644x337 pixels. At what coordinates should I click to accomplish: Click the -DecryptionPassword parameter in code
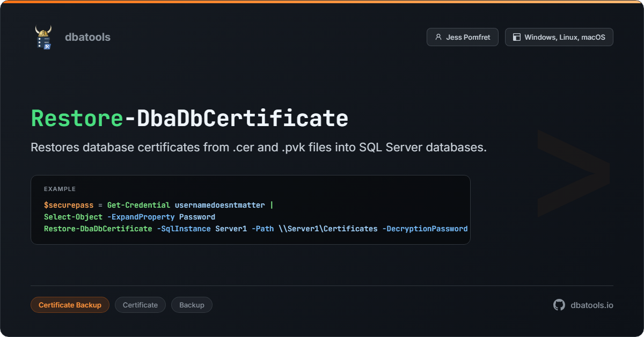pos(425,229)
